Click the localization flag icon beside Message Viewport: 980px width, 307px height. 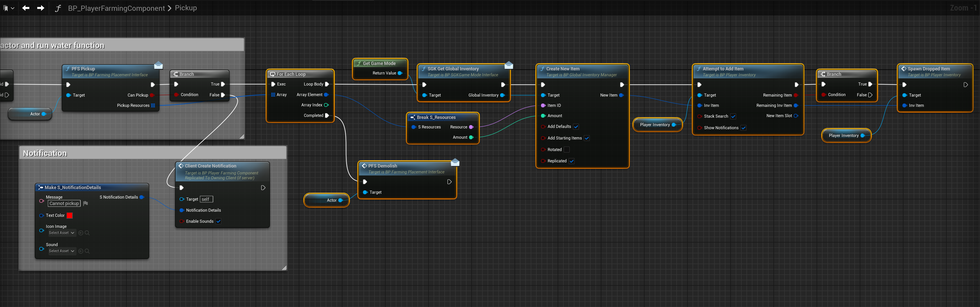tap(86, 203)
